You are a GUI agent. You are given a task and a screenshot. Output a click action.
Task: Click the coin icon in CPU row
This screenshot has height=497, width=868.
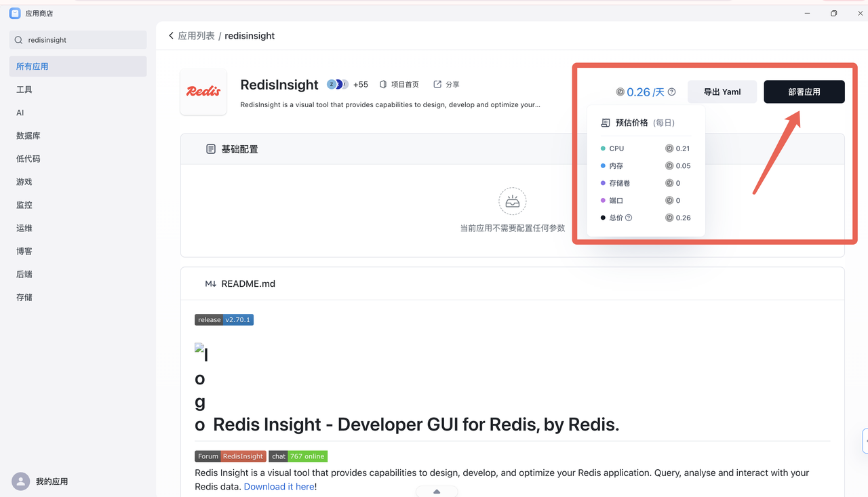point(669,148)
